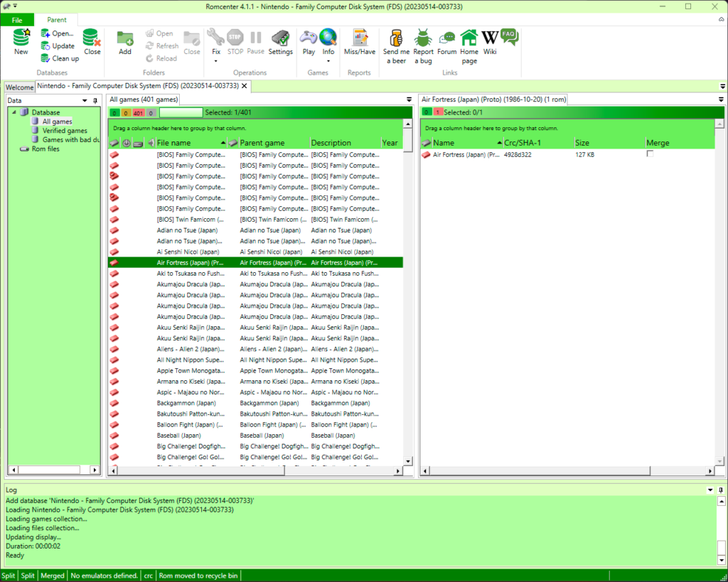
Task: Tick the Merge checkbox for Air Fortress rom
Action: coord(650,154)
